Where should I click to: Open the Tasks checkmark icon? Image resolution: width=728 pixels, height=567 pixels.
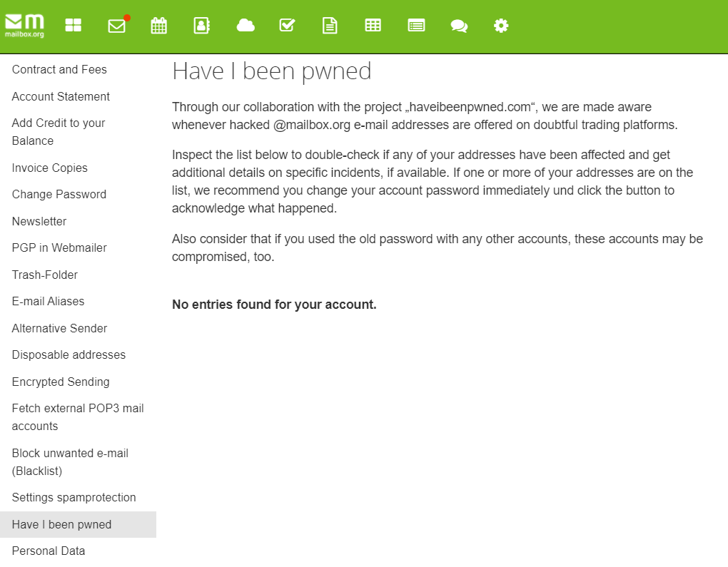(x=287, y=26)
